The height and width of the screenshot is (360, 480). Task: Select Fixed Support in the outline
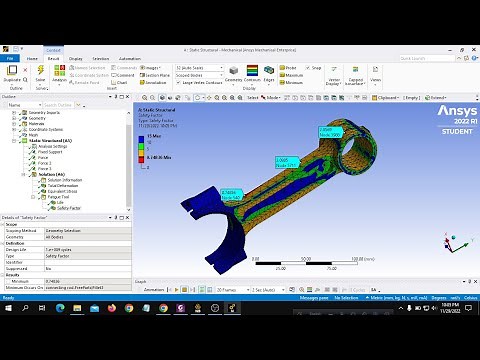(50, 152)
